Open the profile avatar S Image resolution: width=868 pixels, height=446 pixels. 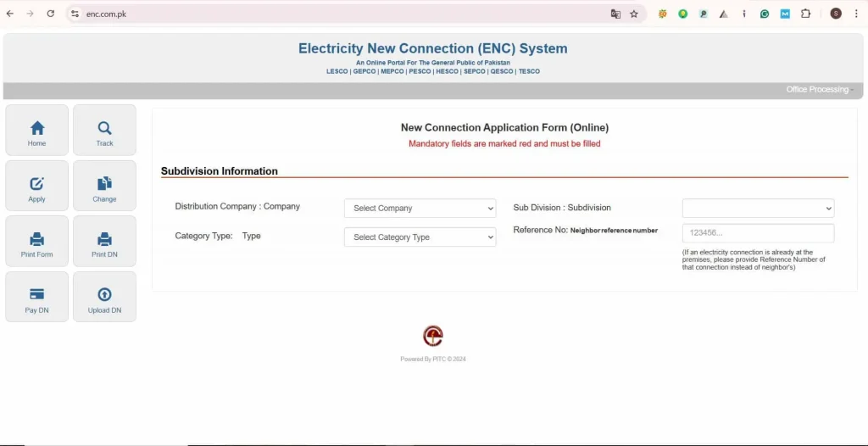pos(836,14)
